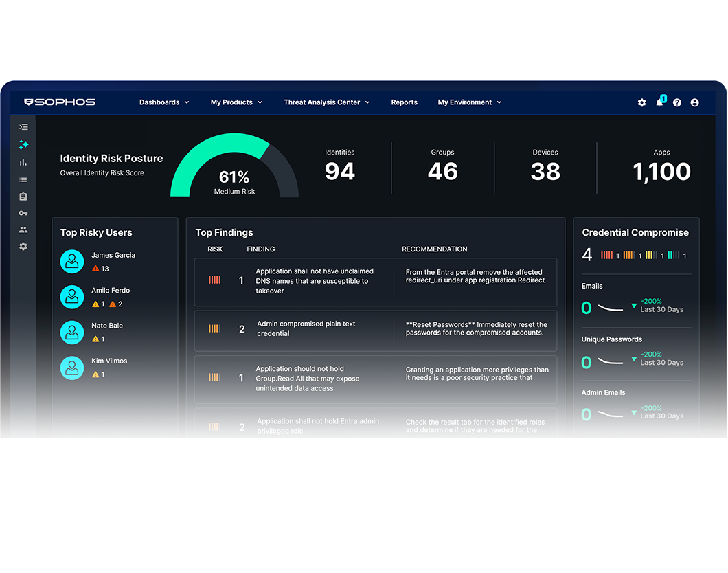The height and width of the screenshot is (573, 728).
Task: Click the RISK column header
Action: [215, 249]
